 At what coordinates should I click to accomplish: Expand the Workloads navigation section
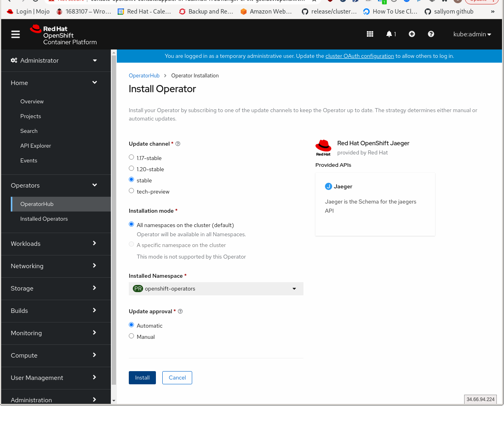(56, 243)
